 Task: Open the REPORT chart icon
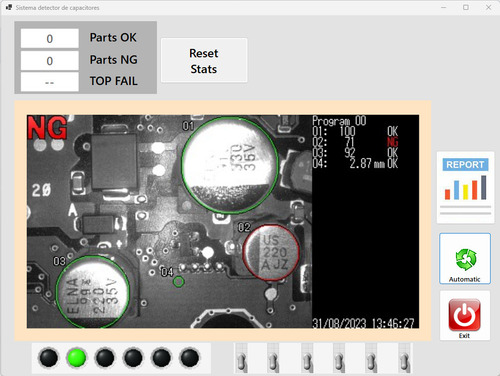465,187
